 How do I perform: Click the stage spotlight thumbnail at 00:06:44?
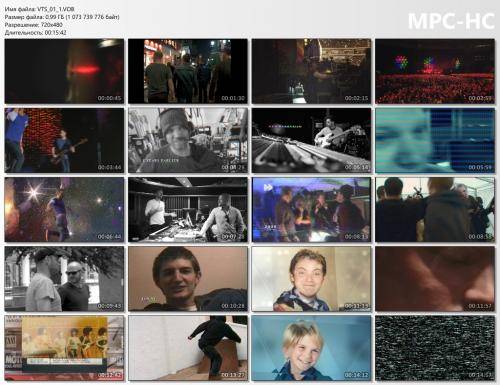(x=64, y=210)
